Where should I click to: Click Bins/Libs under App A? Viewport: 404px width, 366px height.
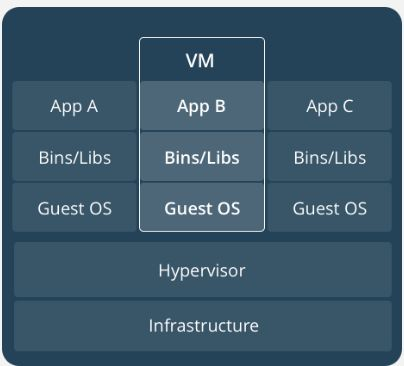pos(75,157)
